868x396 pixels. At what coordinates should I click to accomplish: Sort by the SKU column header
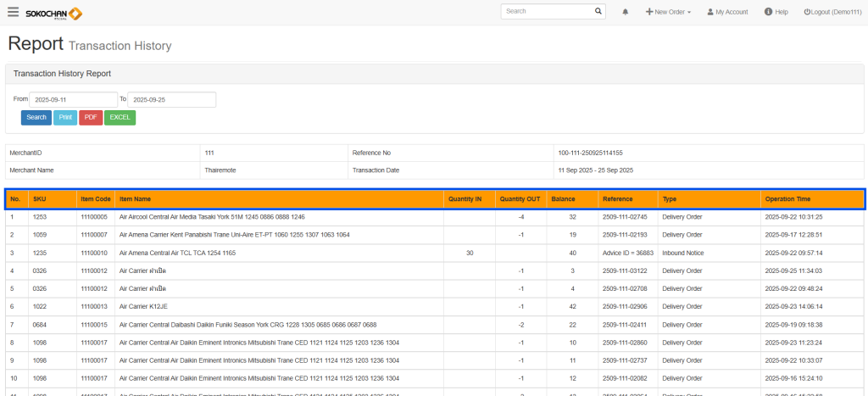tap(40, 199)
